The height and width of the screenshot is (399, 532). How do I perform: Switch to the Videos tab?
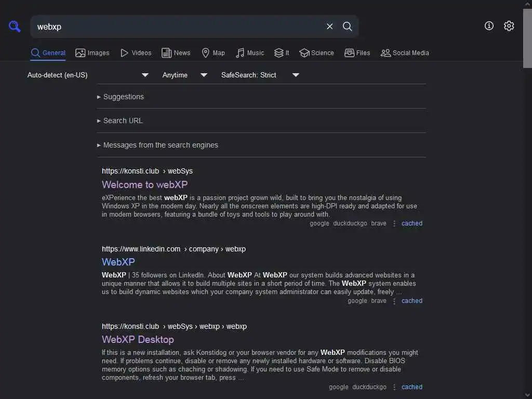coord(136,53)
